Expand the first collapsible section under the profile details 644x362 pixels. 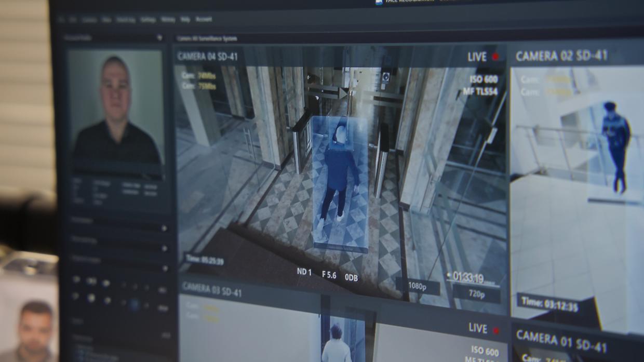(x=164, y=228)
